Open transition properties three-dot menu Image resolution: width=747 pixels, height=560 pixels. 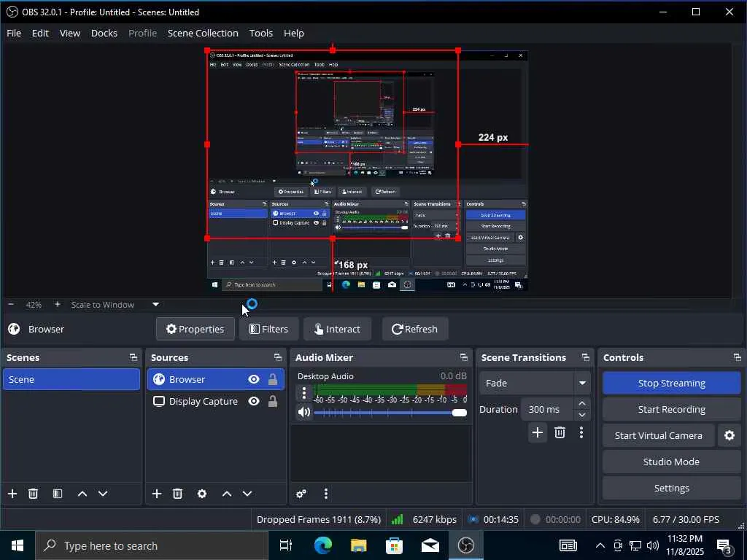pyautogui.click(x=581, y=432)
